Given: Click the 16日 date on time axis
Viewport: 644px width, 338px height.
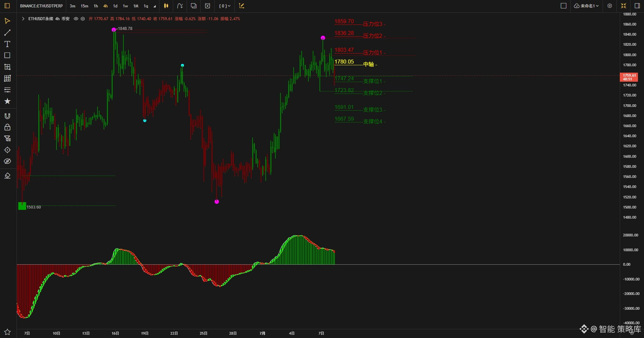Looking at the screenshot, I should point(115,333).
